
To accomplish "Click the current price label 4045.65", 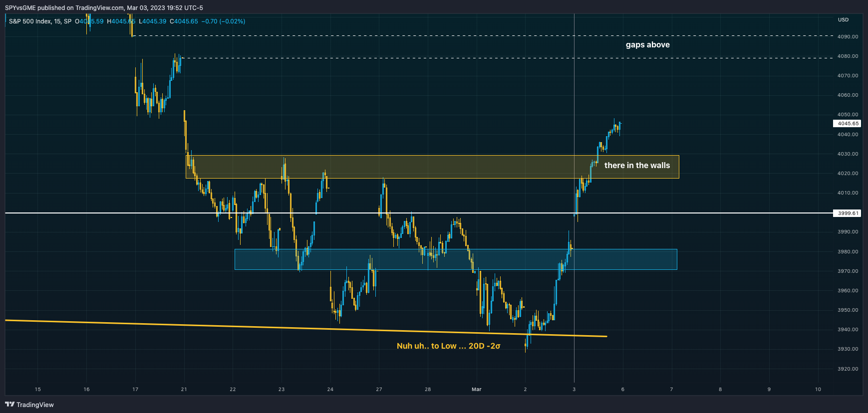I will click(x=848, y=124).
